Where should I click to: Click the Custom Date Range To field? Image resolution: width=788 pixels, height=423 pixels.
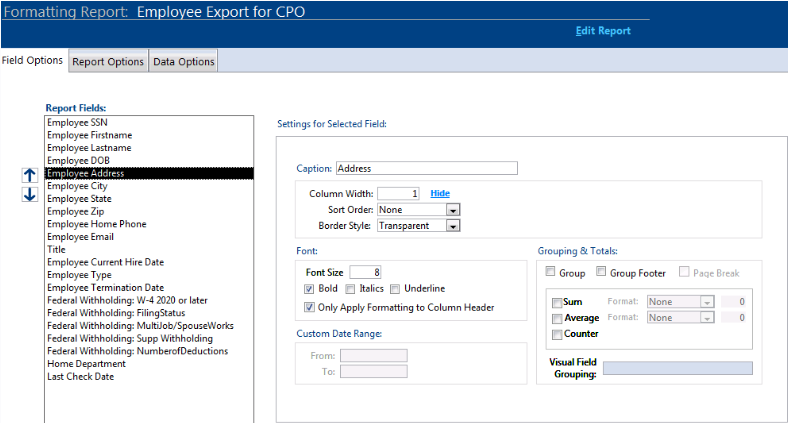(x=373, y=372)
